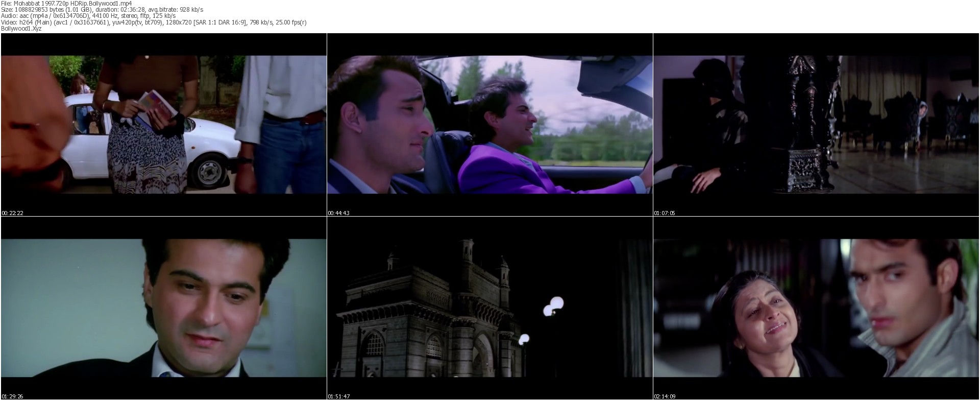Viewport: 980px width, 400px height.
Task: Click the 02:14:09 timestamp label
Action: [665, 396]
